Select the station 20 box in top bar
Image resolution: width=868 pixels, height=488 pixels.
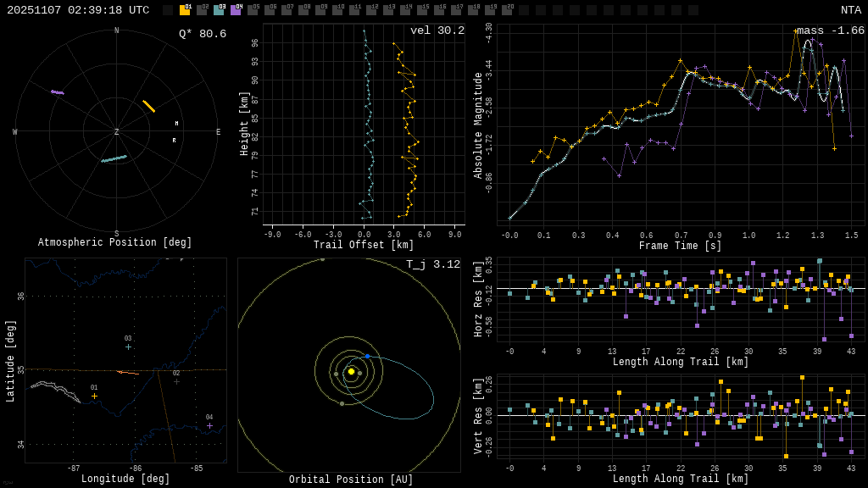(x=507, y=10)
